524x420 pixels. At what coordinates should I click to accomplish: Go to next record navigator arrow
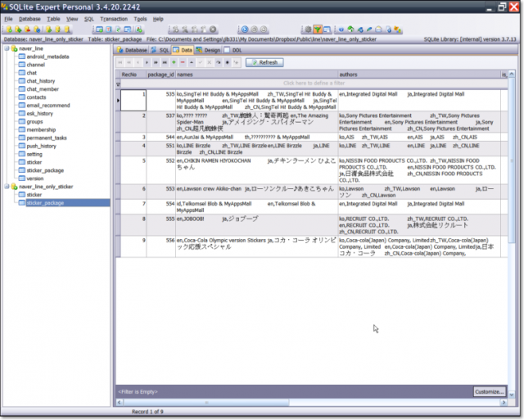pos(147,62)
